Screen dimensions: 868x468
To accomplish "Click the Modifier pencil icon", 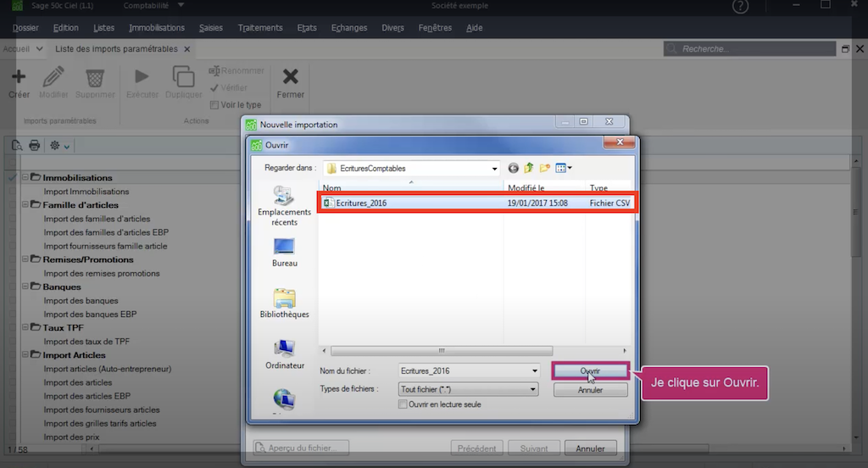I will (53, 76).
